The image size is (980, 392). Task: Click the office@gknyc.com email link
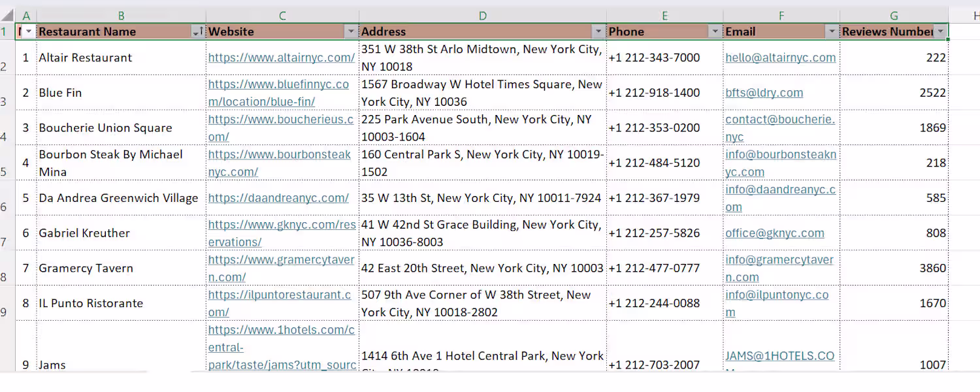pyautogui.click(x=775, y=233)
